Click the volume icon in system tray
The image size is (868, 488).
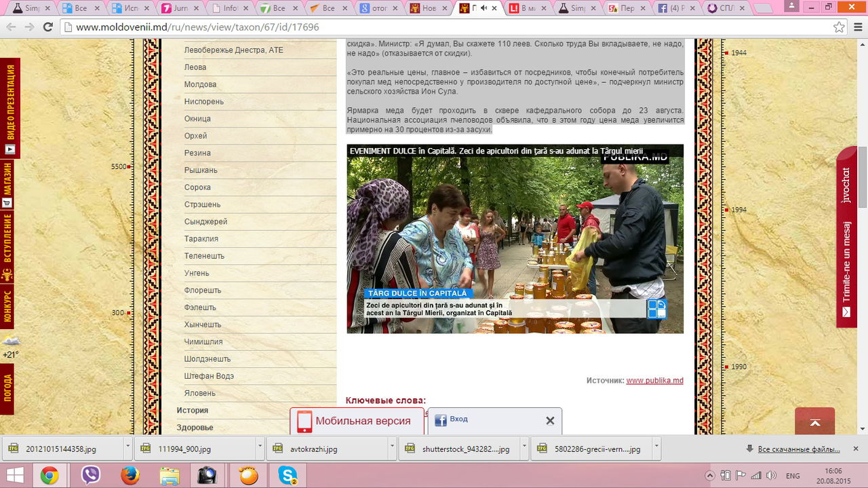[771, 475]
